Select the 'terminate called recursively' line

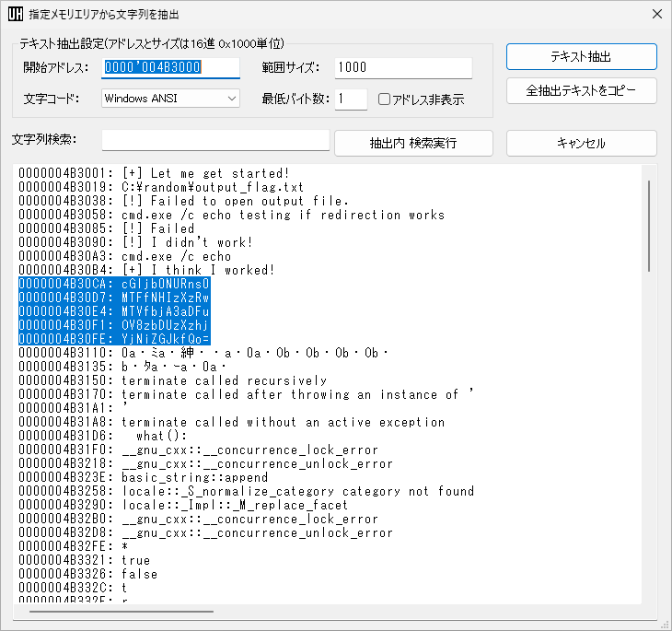224,380
